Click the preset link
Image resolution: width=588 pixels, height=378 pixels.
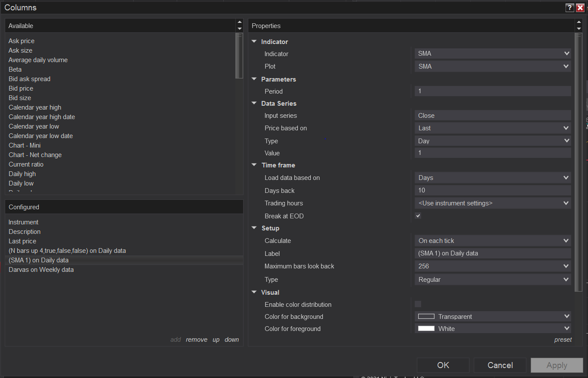pos(563,340)
